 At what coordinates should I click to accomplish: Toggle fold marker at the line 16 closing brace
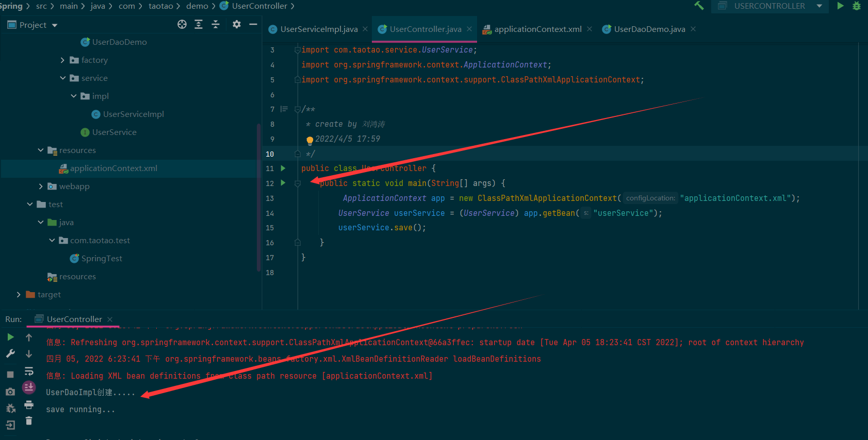point(298,242)
